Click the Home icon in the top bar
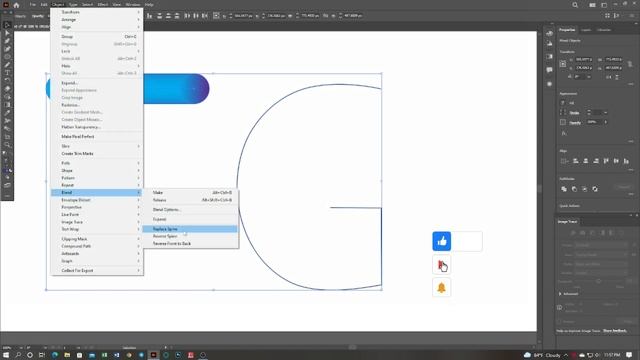This screenshot has height=360, width=640. (x=16, y=5)
